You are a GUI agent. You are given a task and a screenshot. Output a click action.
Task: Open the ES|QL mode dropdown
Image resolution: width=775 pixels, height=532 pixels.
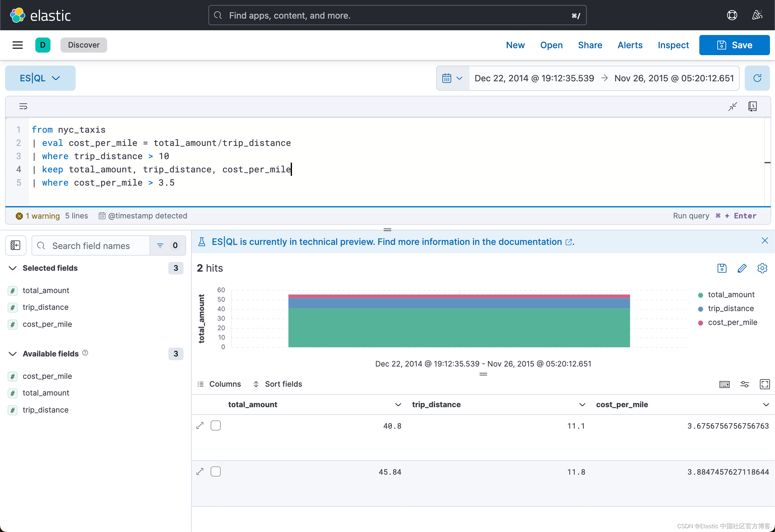(x=40, y=78)
